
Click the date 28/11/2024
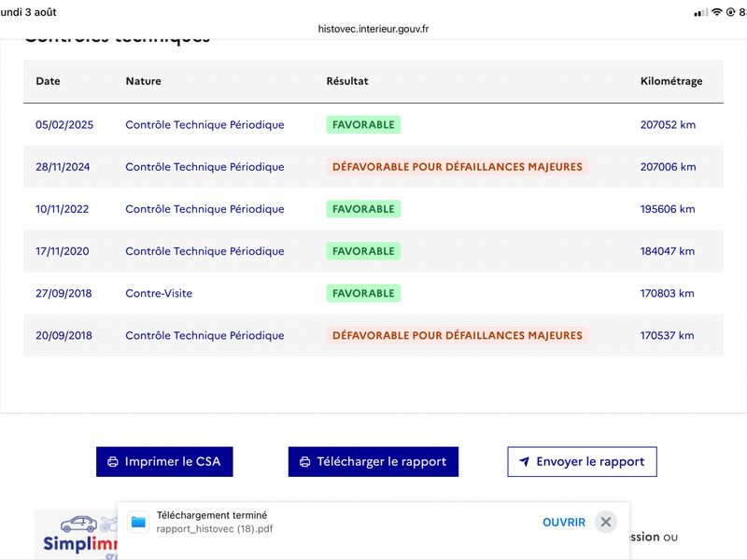point(63,167)
